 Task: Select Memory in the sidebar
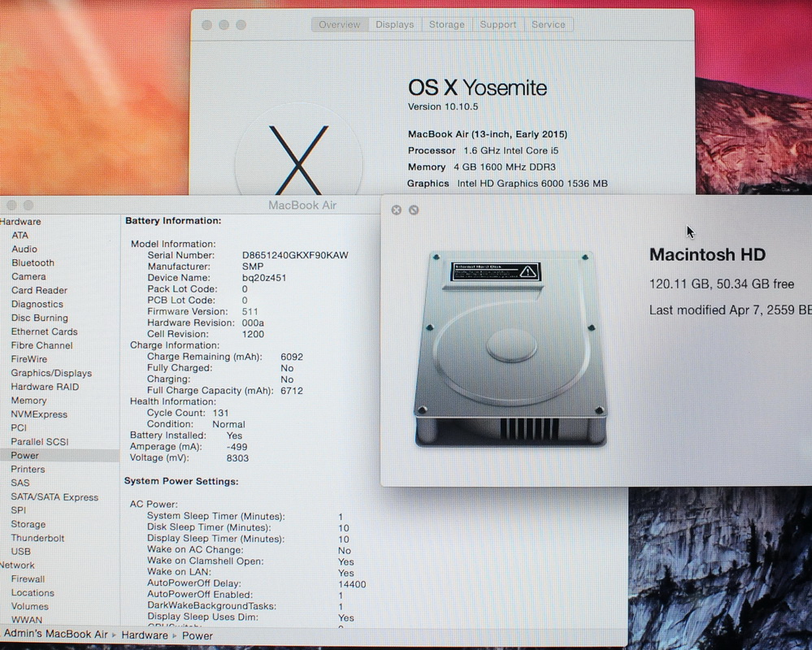pyautogui.click(x=28, y=401)
